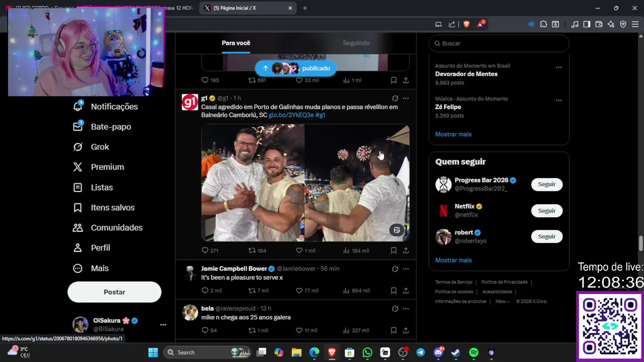644x362 pixels.
Task: Share the g1 post using the share icon
Action: (x=406, y=250)
